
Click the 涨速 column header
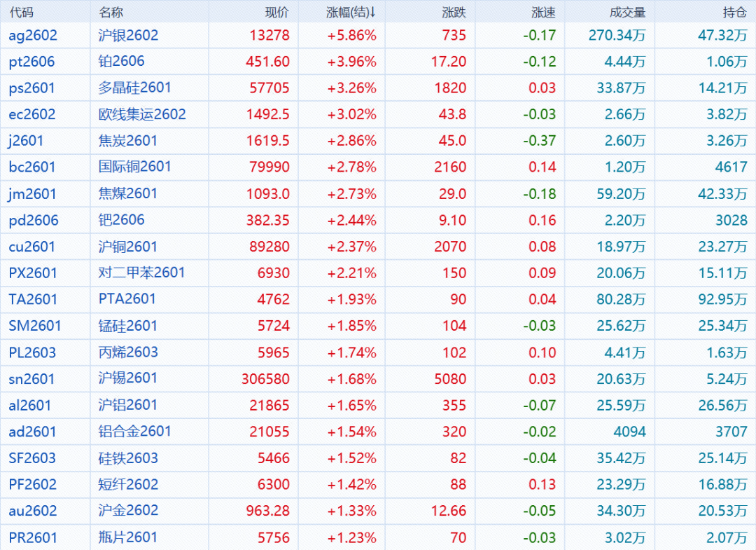click(x=543, y=12)
